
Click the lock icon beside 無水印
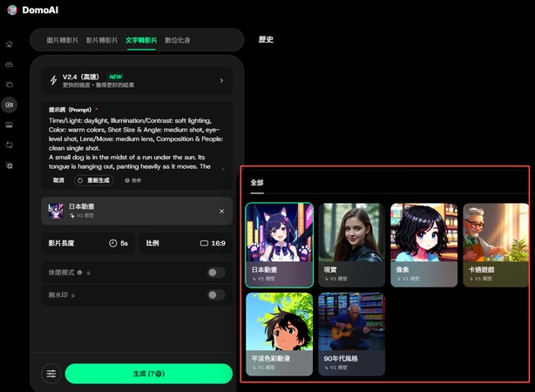(73, 295)
